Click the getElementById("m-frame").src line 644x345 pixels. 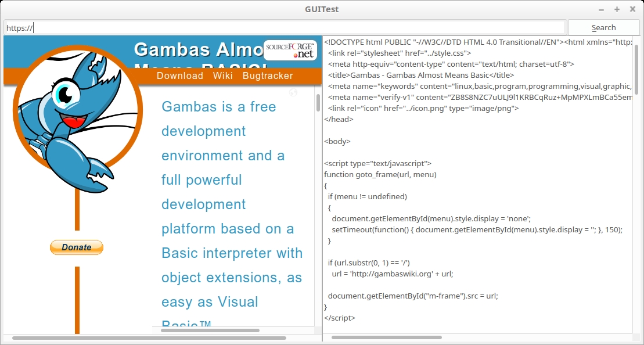click(413, 296)
